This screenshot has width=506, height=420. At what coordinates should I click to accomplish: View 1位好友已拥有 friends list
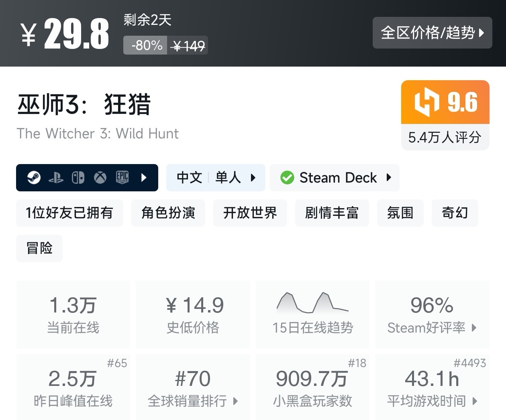pyautogui.click(x=69, y=213)
